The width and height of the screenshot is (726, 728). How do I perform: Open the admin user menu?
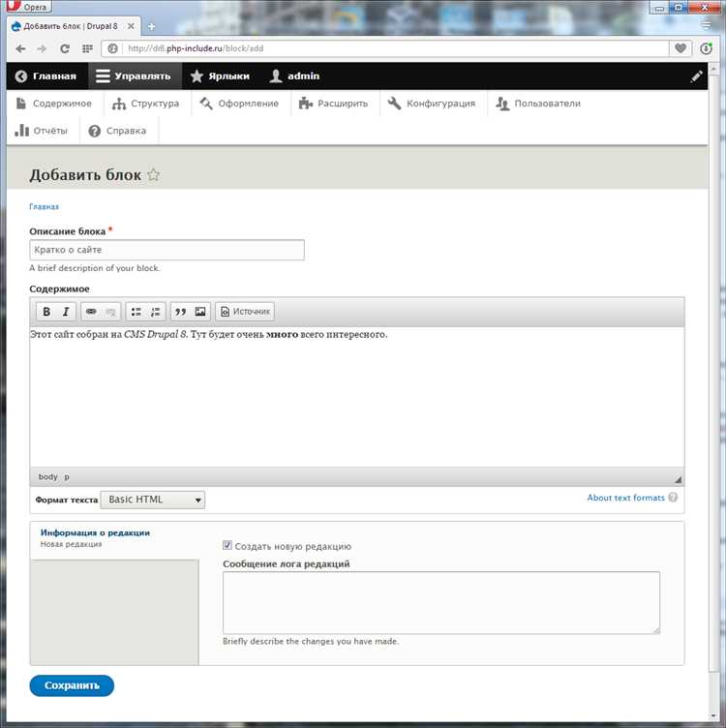tap(295, 76)
